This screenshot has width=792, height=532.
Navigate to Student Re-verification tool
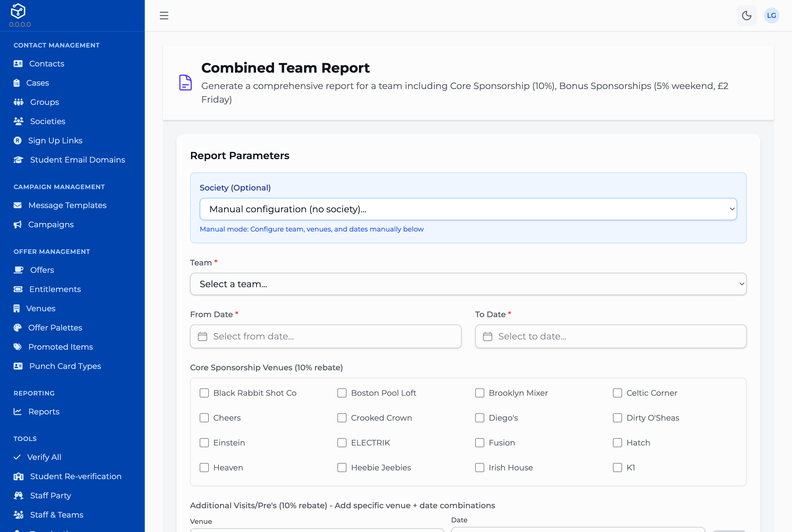click(x=75, y=476)
